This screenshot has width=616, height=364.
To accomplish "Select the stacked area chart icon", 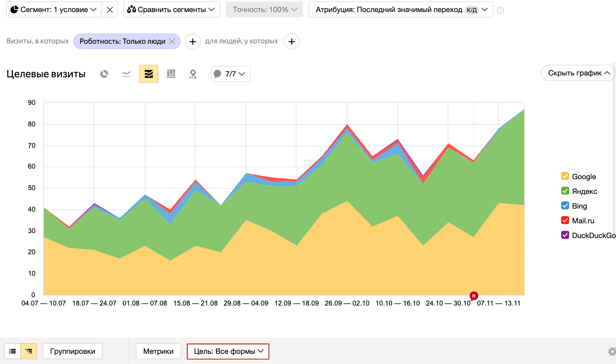I will coord(149,74).
